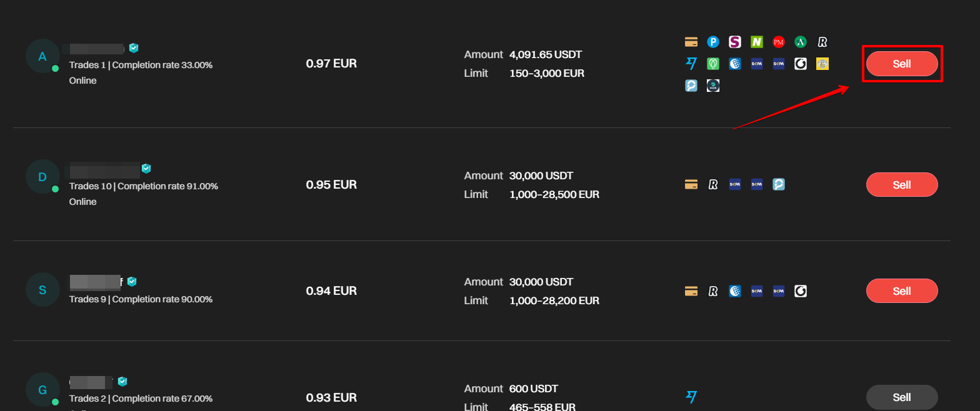Click the verified badge next to seller A

[134, 47]
